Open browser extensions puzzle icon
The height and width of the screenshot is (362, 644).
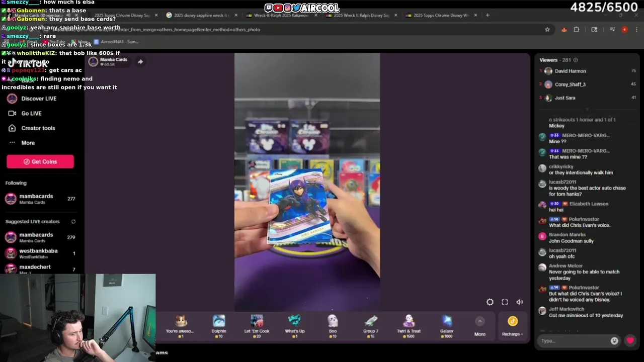click(577, 30)
